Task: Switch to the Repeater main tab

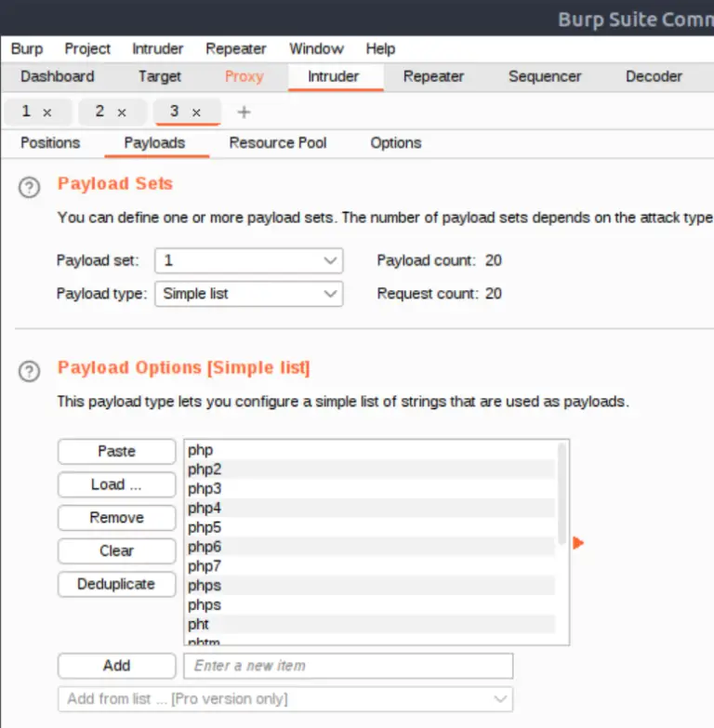Action: [x=433, y=76]
